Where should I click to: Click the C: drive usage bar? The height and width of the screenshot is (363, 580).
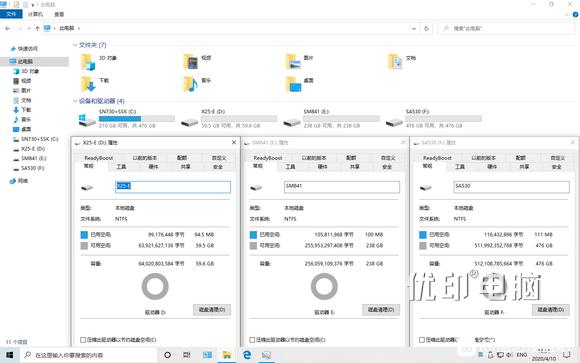[x=137, y=118]
